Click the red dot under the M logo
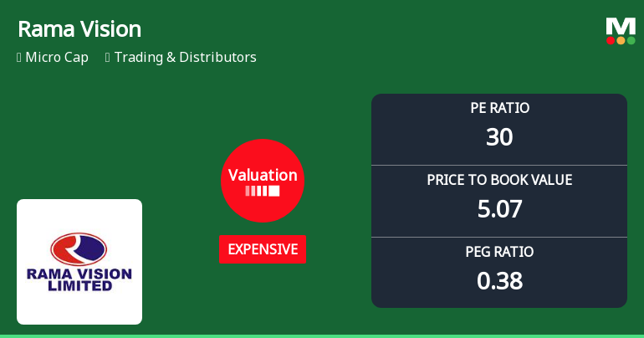 611,40
